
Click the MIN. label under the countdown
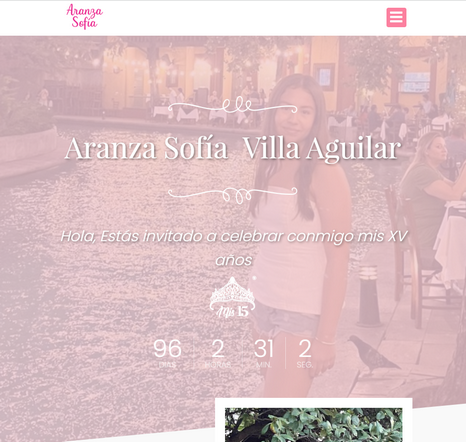click(x=263, y=365)
